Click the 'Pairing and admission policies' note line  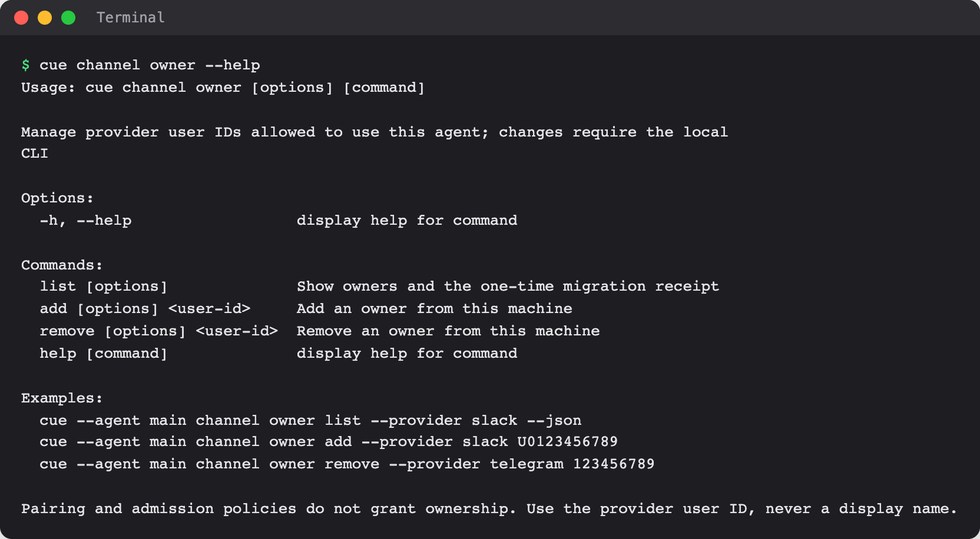coord(489,509)
